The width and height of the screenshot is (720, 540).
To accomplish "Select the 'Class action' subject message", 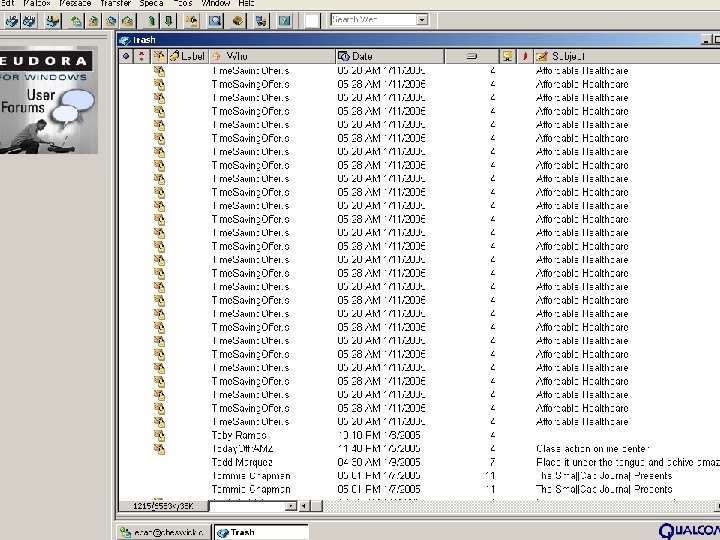I will click(592, 449).
